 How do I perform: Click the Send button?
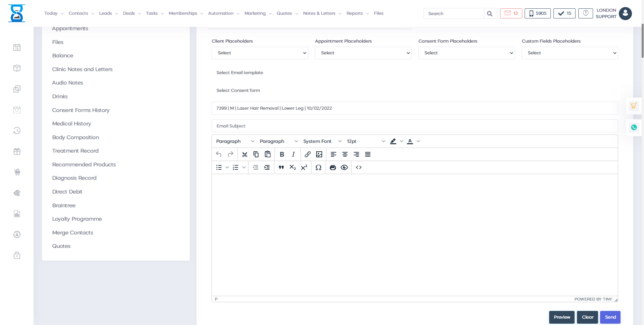pyautogui.click(x=610, y=317)
